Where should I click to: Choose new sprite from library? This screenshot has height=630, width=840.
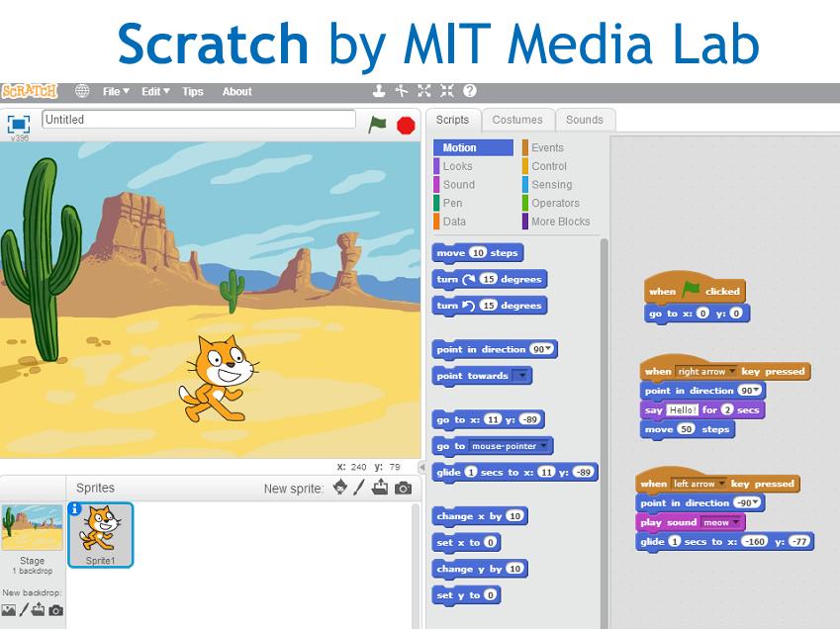pos(339,488)
